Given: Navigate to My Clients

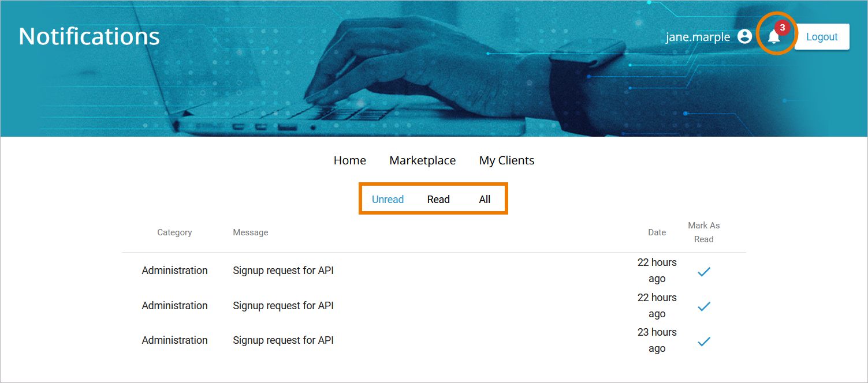Looking at the screenshot, I should click(x=506, y=160).
